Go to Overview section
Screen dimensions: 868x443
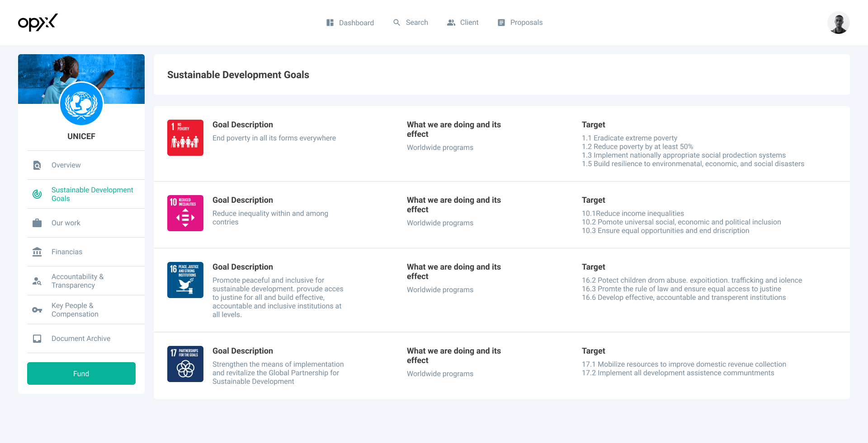(86, 165)
